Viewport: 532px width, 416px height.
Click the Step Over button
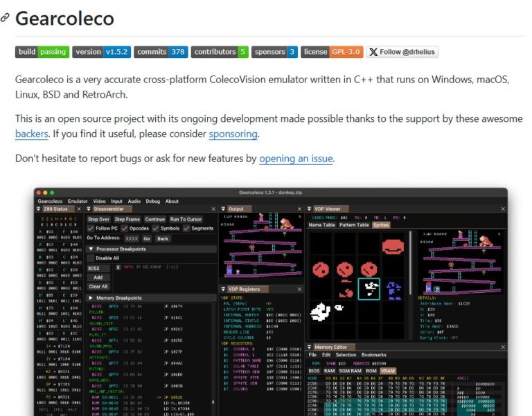(x=99, y=219)
